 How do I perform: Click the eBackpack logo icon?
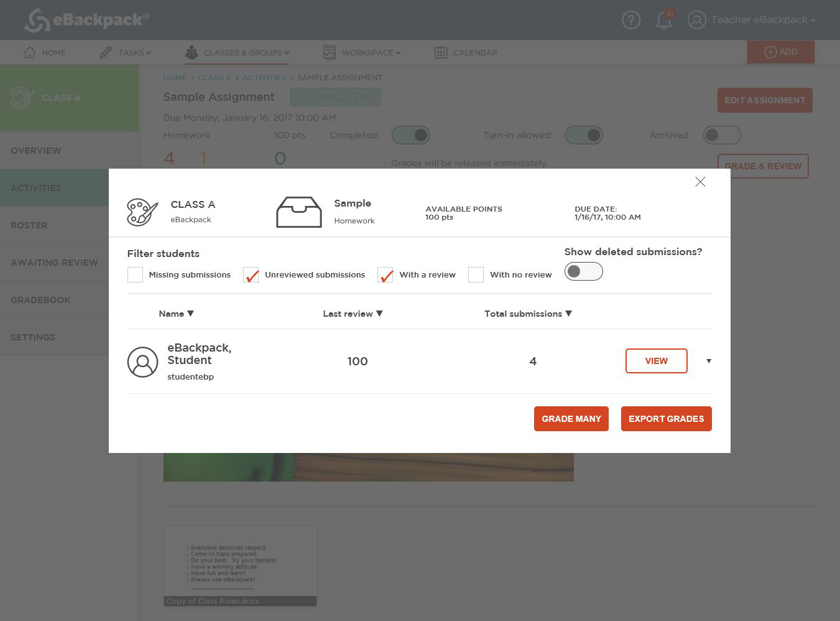point(37,20)
